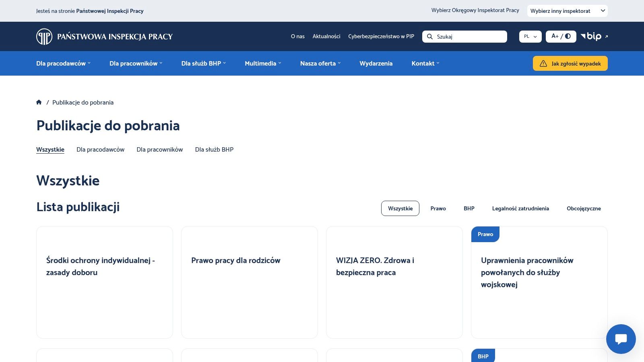Expand the Nasza oferta menu
The height and width of the screenshot is (362, 644).
tap(320, 64)
